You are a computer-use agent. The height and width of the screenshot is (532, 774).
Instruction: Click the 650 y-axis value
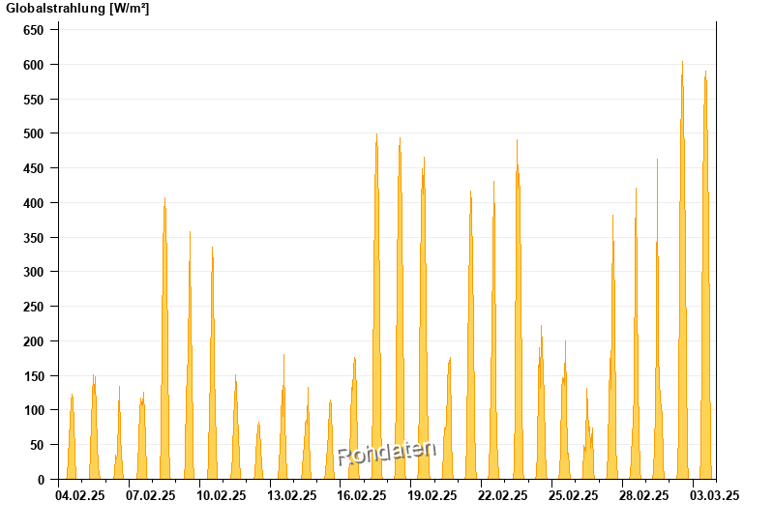(33, 30)
